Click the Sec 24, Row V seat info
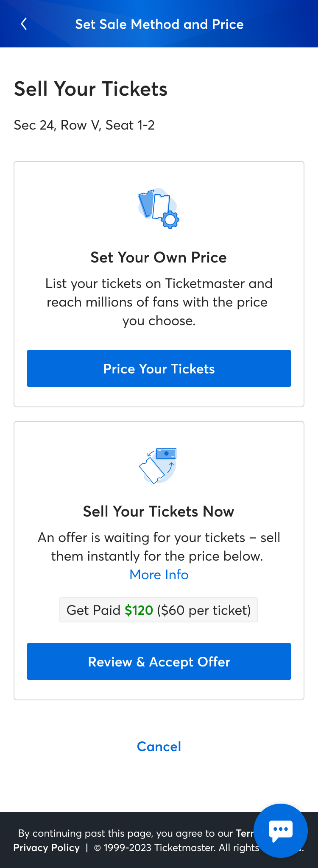This screenshot has width=318, height=868. (x=84, y=125)
